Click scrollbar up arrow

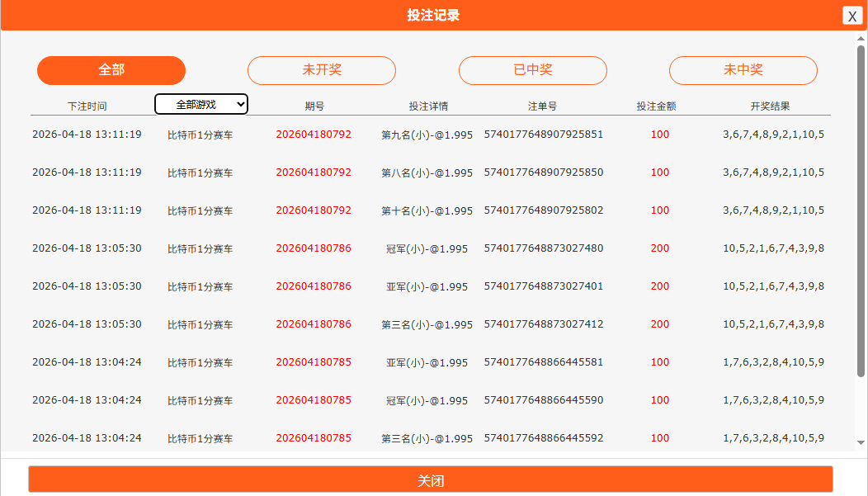pos(861,39)
